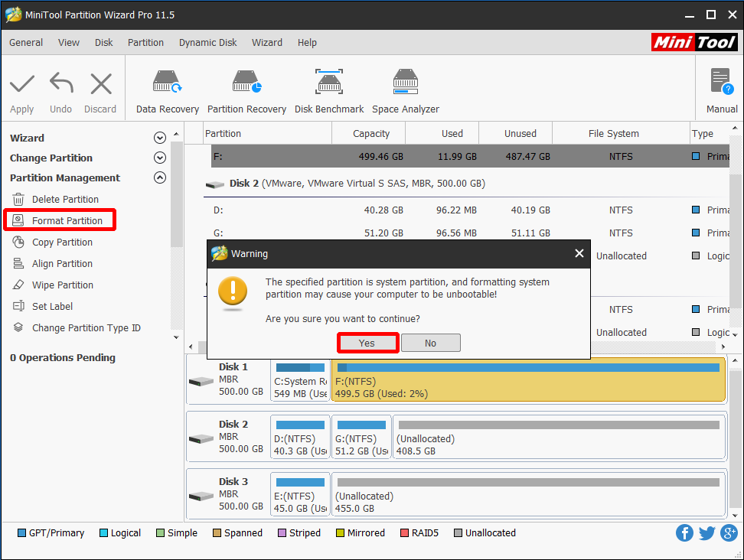Sort by Capacity column header
This screenshot has height=560, width=744.
click(x=369, y=134)
